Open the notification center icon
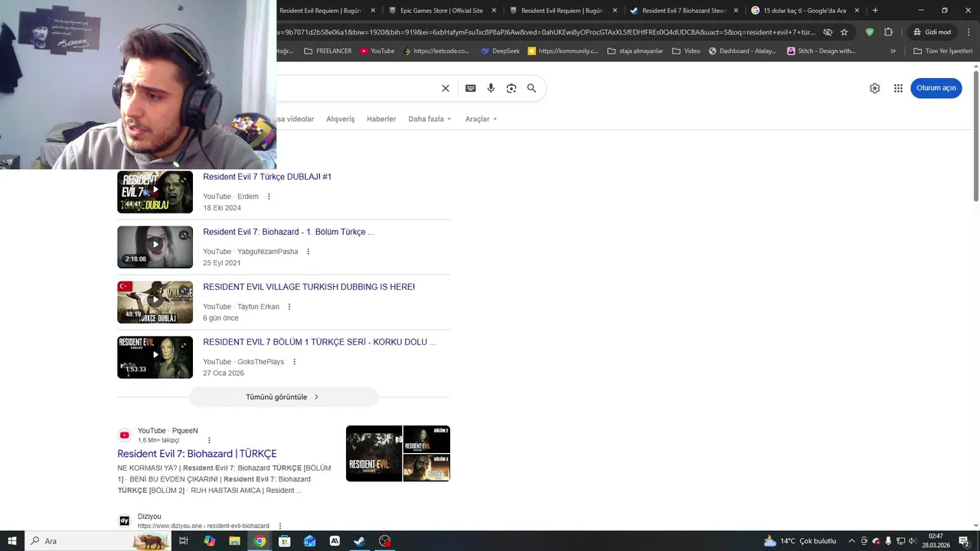Image resolution: width=980 pixels, height=551 pixels. pos(964,541)
